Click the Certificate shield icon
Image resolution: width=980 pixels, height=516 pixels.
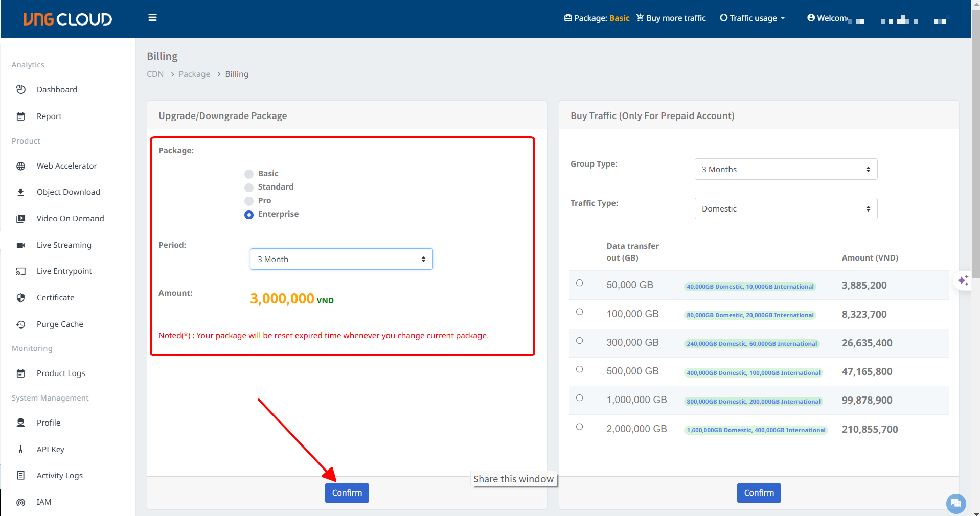[x=21, y=298]
